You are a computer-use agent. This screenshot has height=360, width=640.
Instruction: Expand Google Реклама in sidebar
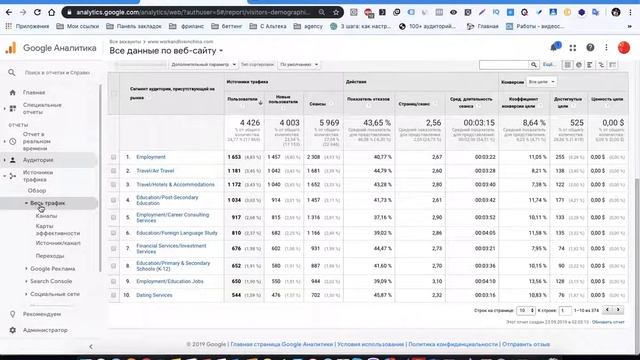point(27,269)
